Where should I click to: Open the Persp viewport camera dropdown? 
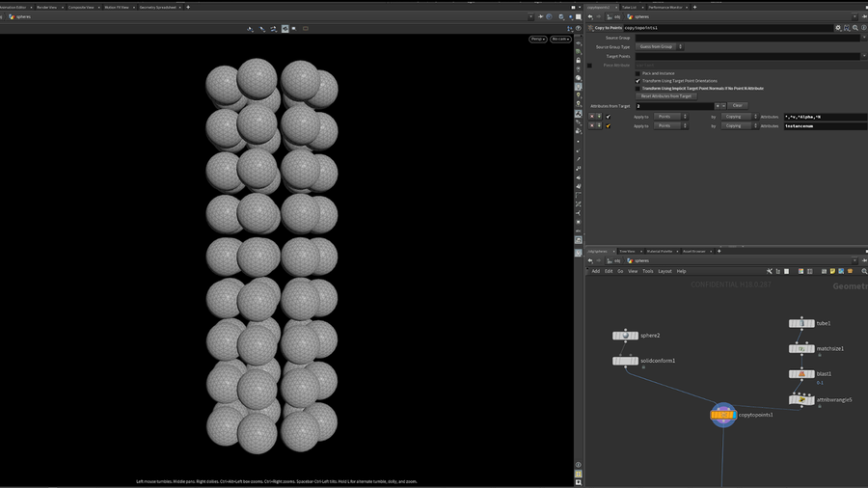[537, 39]
